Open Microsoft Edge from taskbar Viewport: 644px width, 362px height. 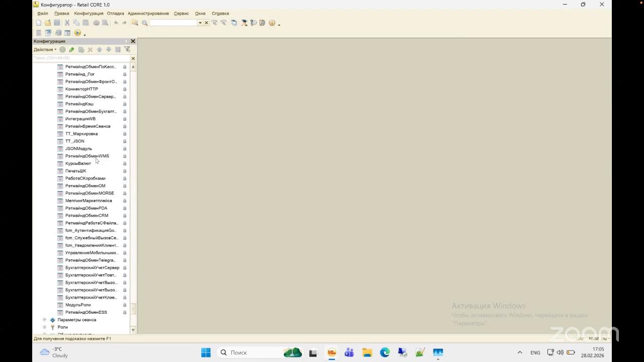[x=385, y=352]
